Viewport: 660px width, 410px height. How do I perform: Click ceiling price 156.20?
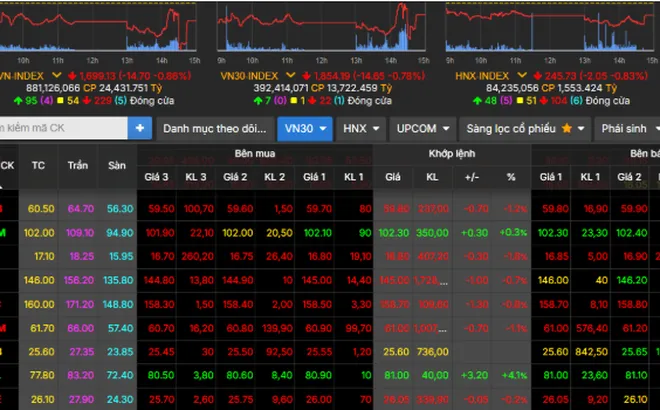79,280
